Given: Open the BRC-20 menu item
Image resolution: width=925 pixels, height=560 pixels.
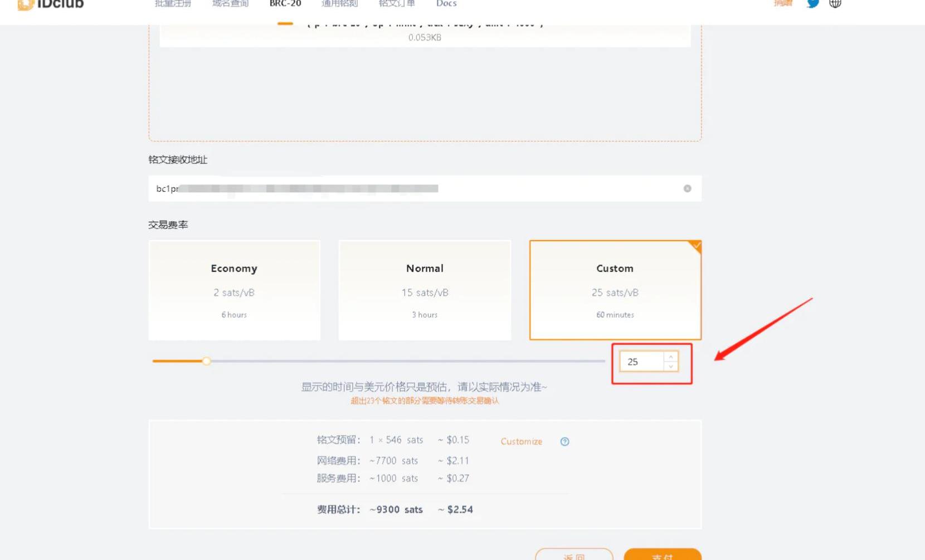Looking at the screenshot, I should pos(285,4).
